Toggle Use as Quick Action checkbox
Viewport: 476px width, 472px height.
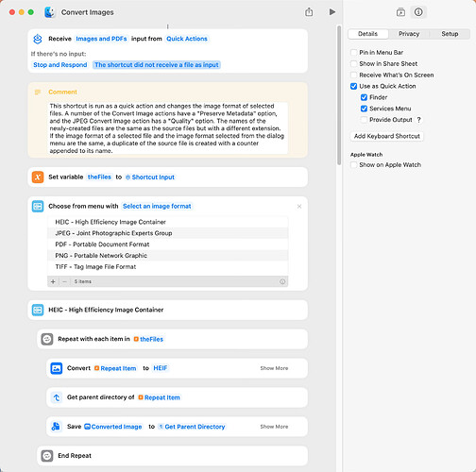coord(354,86)
